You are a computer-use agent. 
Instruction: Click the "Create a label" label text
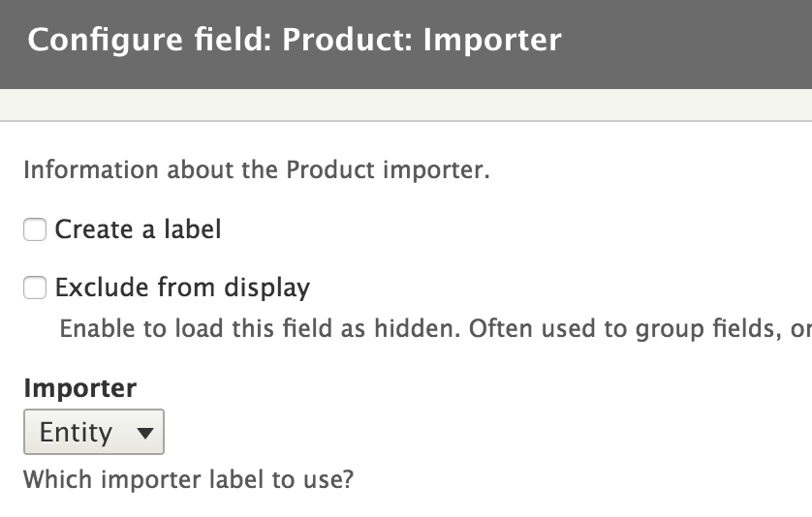tap(139, 229)
